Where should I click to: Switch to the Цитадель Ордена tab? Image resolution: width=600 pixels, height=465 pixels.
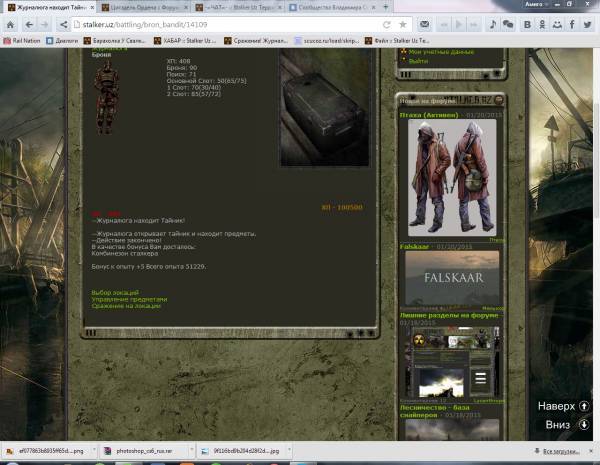coord(145,7)
